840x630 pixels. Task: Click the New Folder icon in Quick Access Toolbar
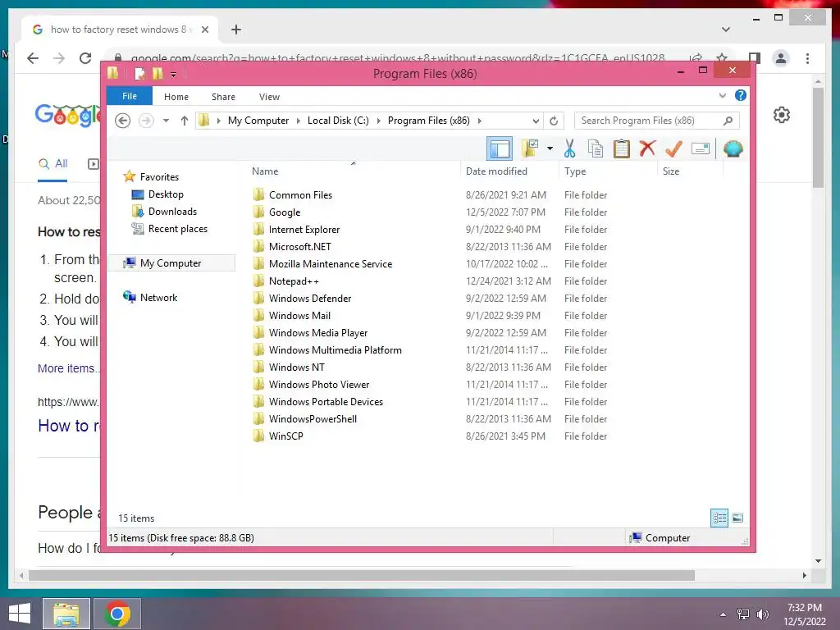tap(157, 73)
